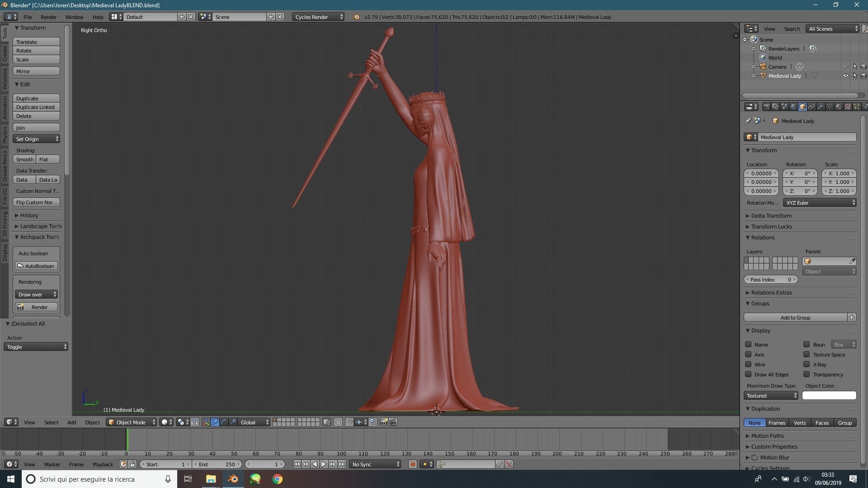Open the Cycles Render engine dropdown
Image resolution: width=868 pixels, height=488 pixels.
click(318, 17)
